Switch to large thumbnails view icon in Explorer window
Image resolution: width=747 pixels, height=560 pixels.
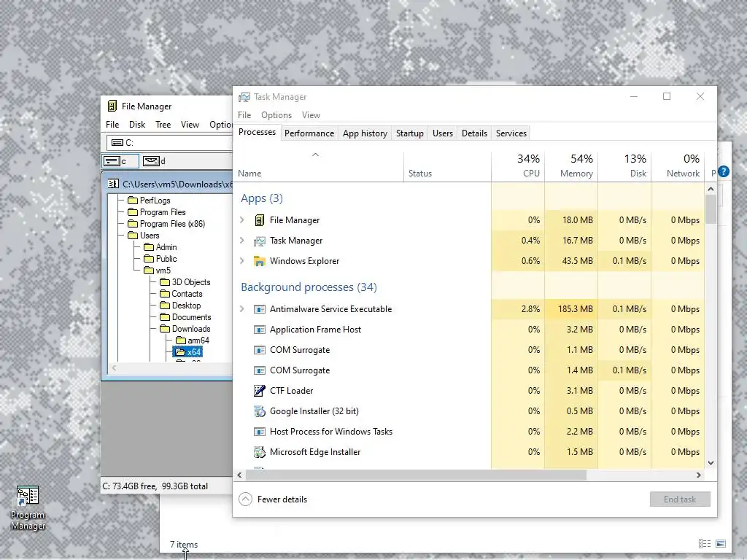coord(721,543)
